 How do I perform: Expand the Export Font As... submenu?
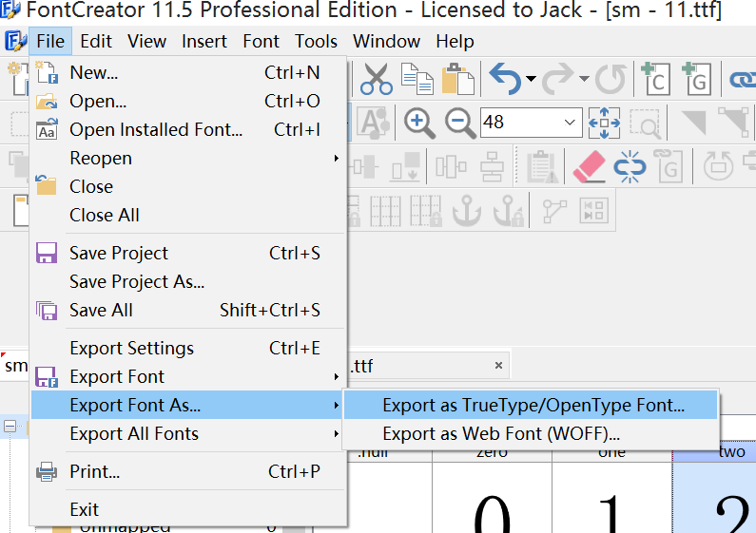coord(188,405)
